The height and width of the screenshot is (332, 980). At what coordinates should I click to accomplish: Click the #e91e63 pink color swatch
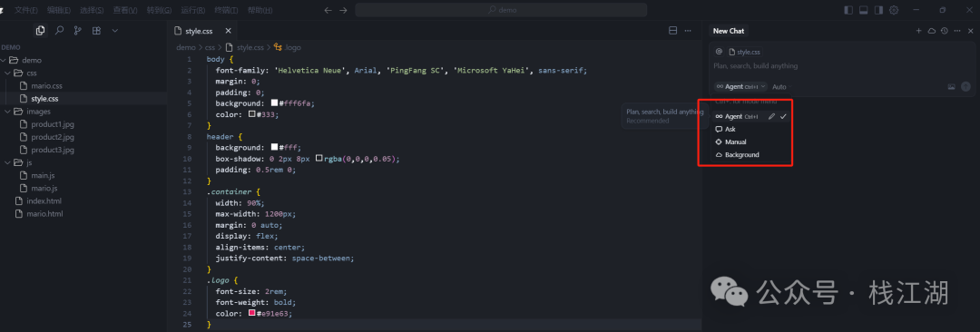(252, 313)
